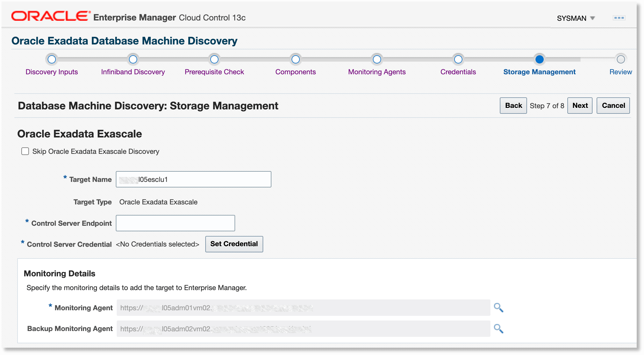Open the Backup Monitoring Agent search lookup

[x=499, y=329]
